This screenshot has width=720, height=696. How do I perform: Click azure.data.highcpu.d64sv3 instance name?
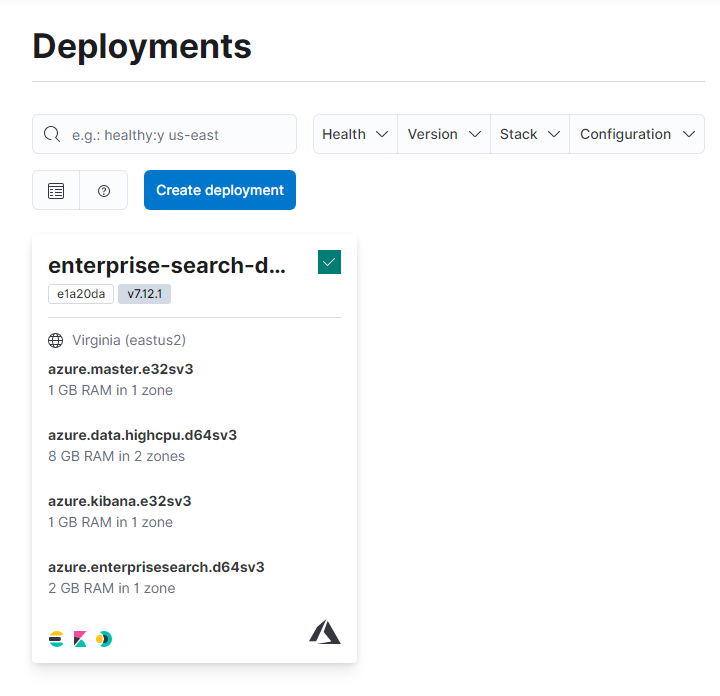[142, 435]
